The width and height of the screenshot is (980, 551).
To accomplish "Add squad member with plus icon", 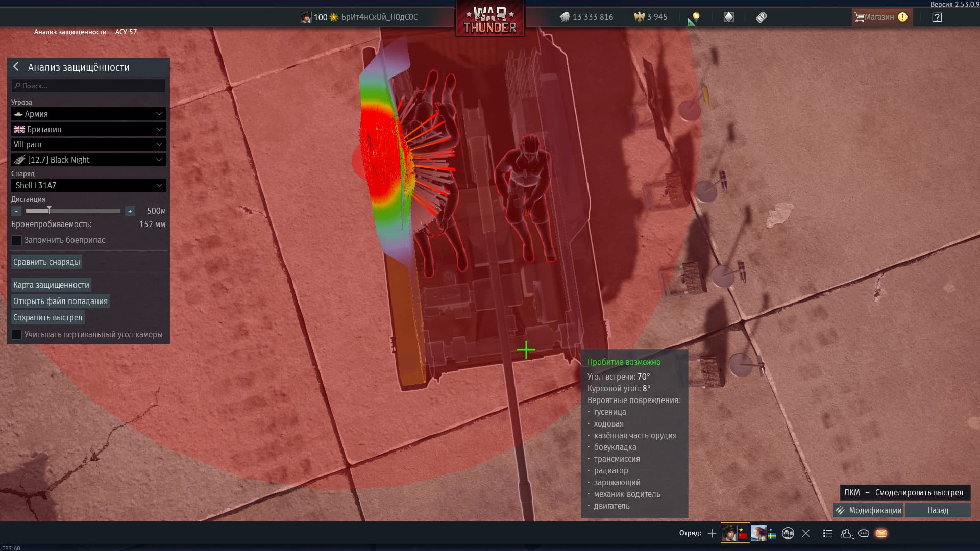I will click(x=712, y=533).
